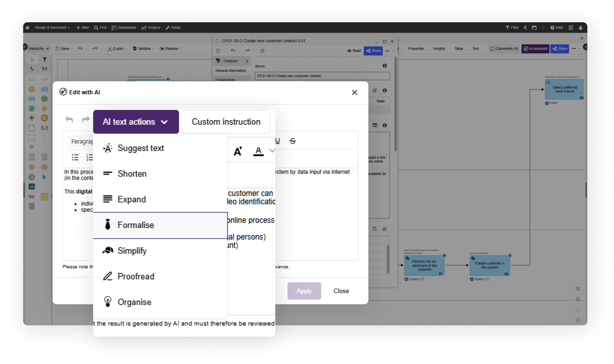Viewport: 614px width, 364px height.
Task: Open the Properties tab
Action: click(x=416, y=49)
